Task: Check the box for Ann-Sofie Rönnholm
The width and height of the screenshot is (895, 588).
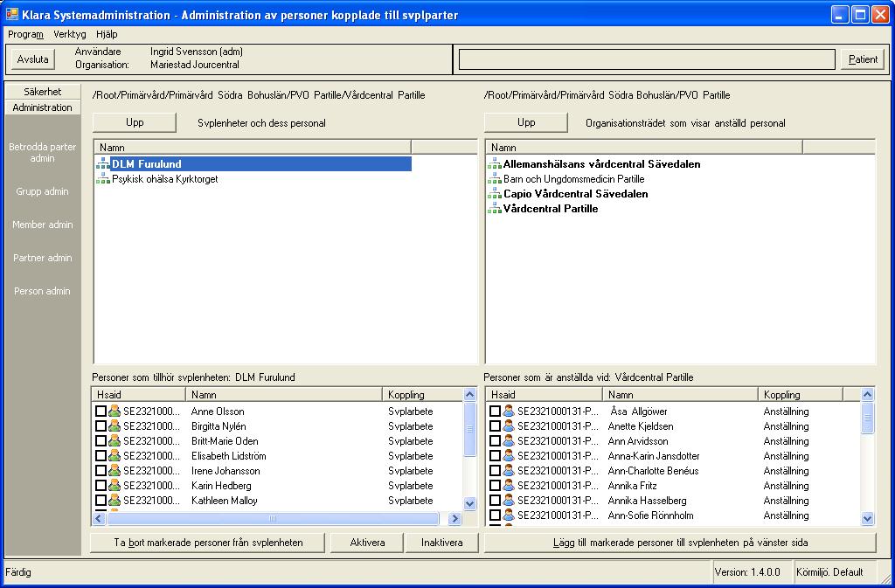Action: pyautogui.click(x=495, y=515)
